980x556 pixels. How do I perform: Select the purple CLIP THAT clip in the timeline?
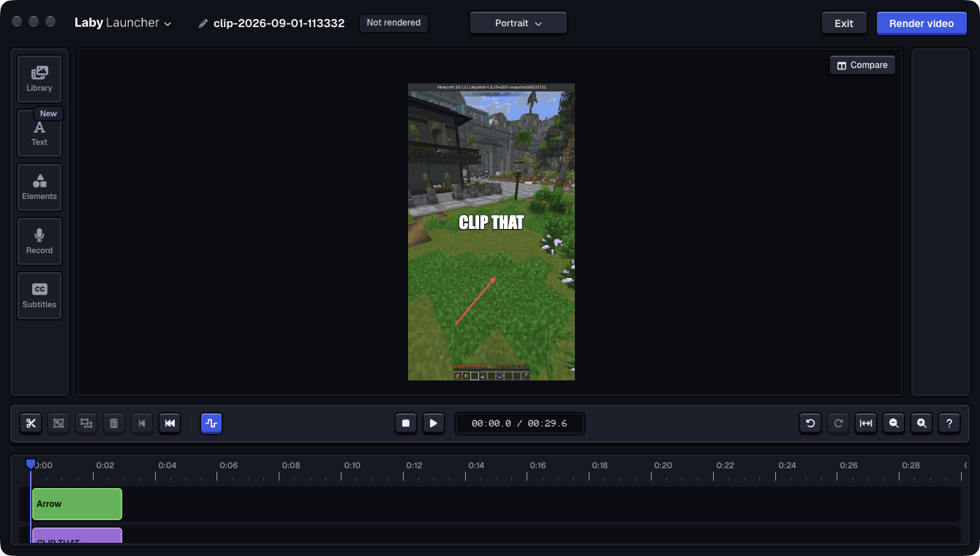[77, 536]
